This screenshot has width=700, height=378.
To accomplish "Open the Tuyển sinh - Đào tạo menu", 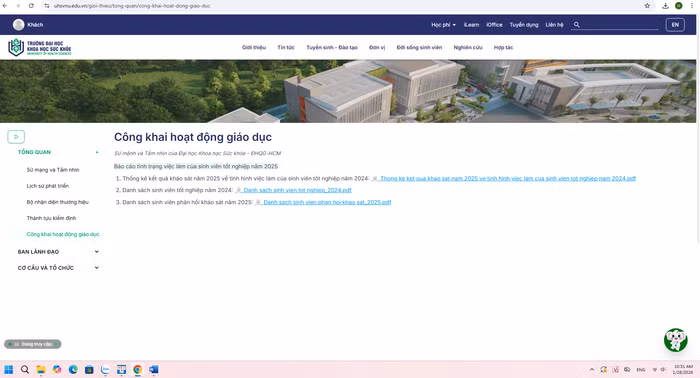I will coord(332,47).
